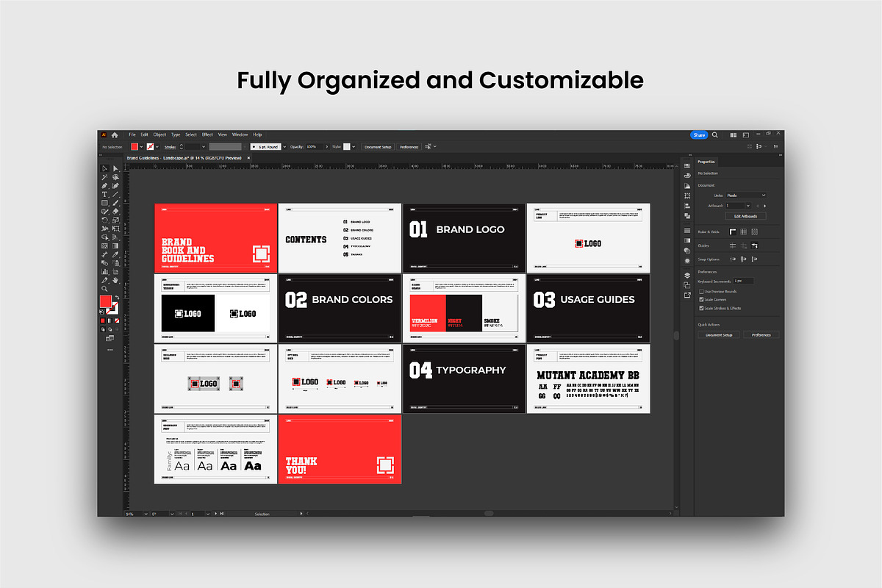
Task: Select the Eraser tool
Action: coord(115,211)
